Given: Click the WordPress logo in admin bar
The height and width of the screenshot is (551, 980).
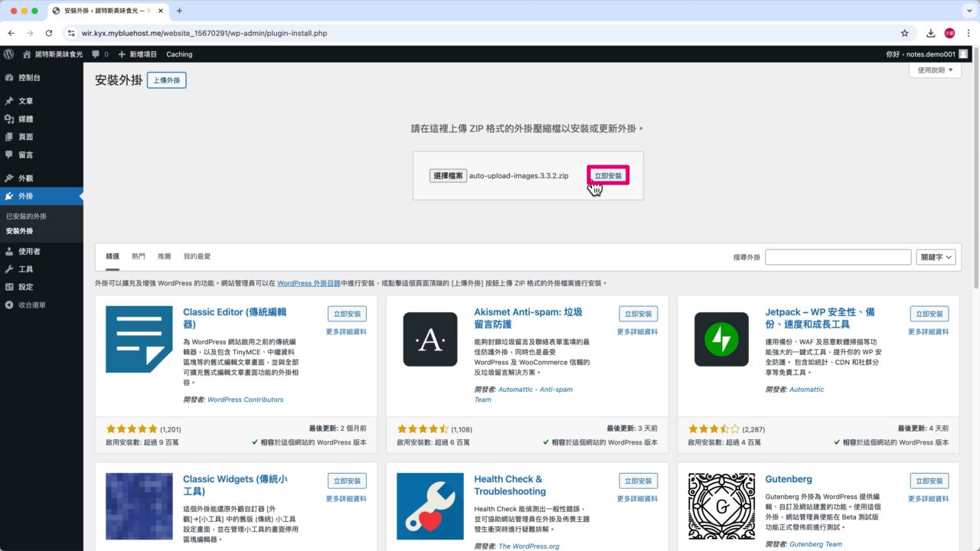Looking at the screenshot, I should [8, 54].
